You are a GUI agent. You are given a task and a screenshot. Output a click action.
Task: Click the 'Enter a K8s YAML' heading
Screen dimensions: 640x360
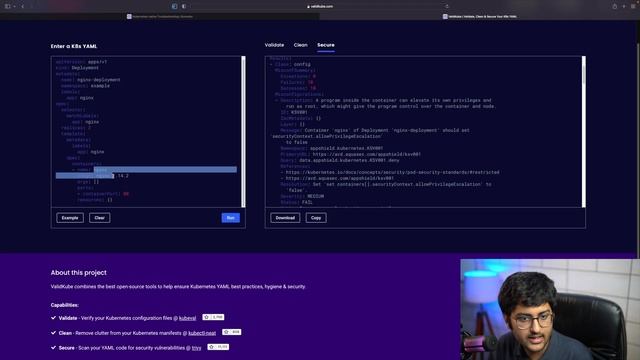pos(74,47)
